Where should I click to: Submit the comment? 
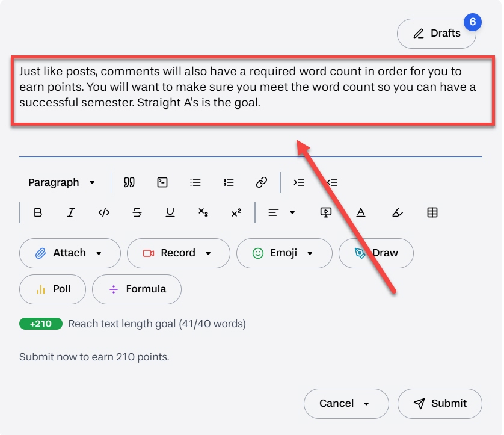click(x=440, y=404)
